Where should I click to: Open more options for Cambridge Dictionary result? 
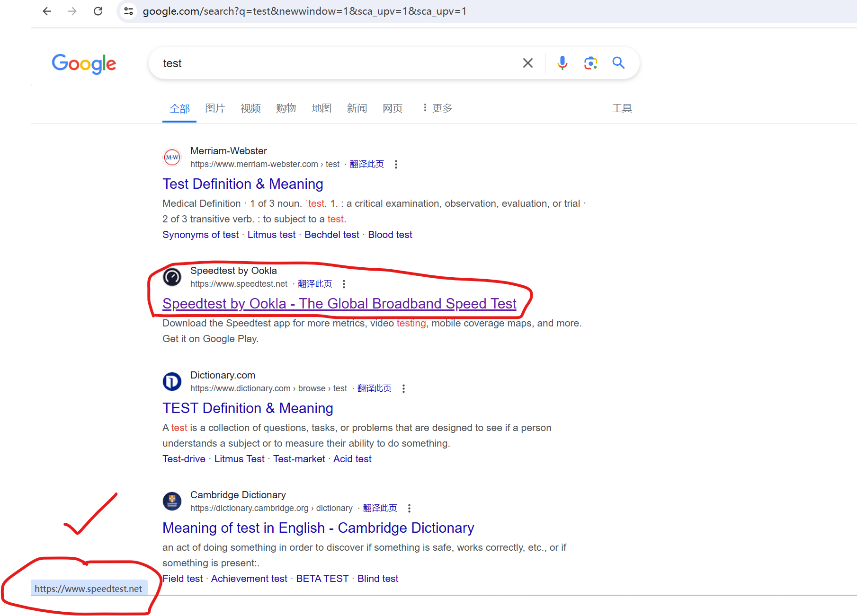[409, 508]
